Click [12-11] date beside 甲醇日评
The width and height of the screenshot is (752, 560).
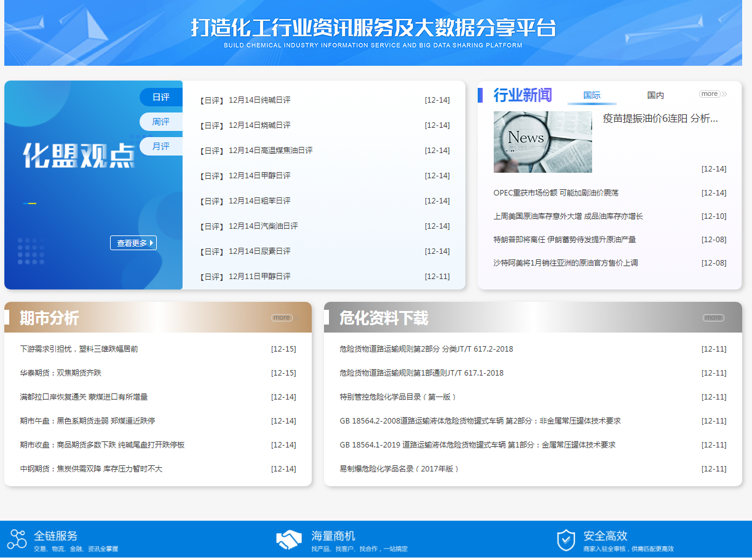point(437,277)
